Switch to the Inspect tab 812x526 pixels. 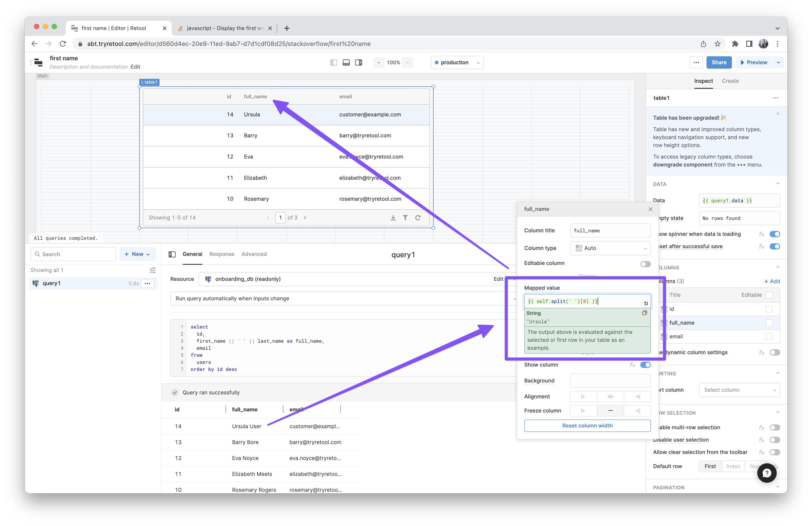point(703,81)
